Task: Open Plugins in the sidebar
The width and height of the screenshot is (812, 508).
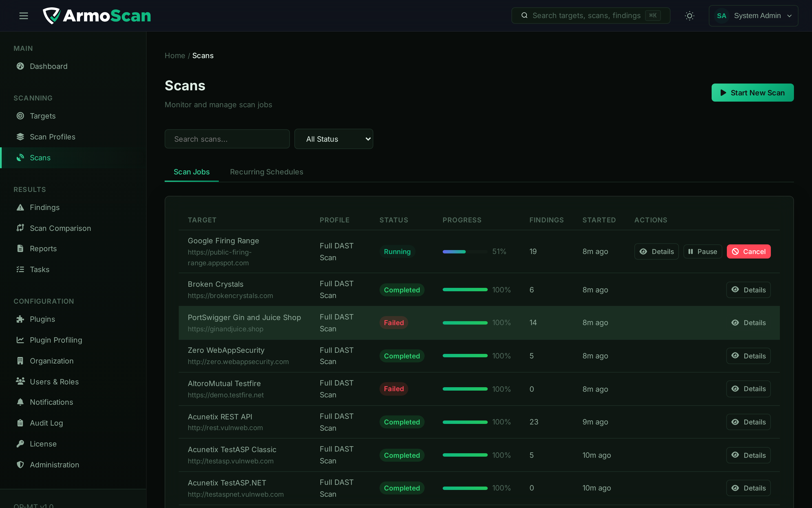Action: point(73,319)
